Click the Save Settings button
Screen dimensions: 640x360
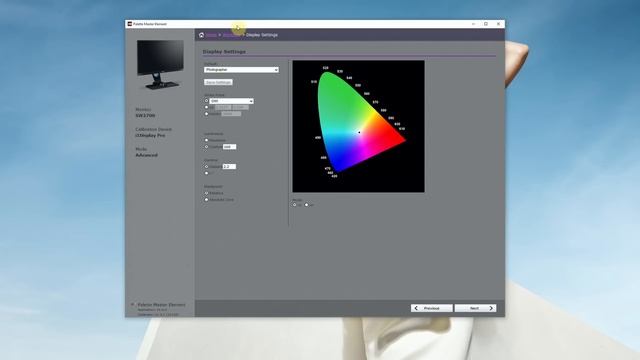(218, 82)
